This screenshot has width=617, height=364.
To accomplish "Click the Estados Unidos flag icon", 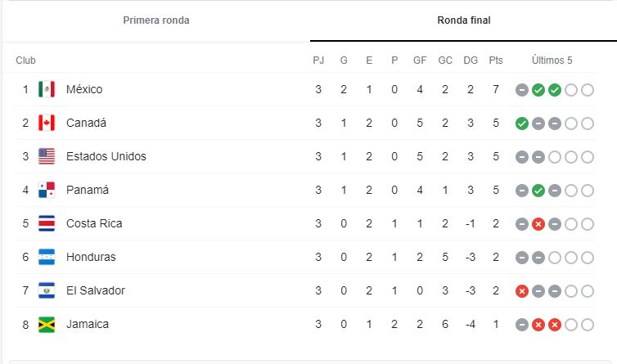I will pyautogui.click(x=47, y=156).
